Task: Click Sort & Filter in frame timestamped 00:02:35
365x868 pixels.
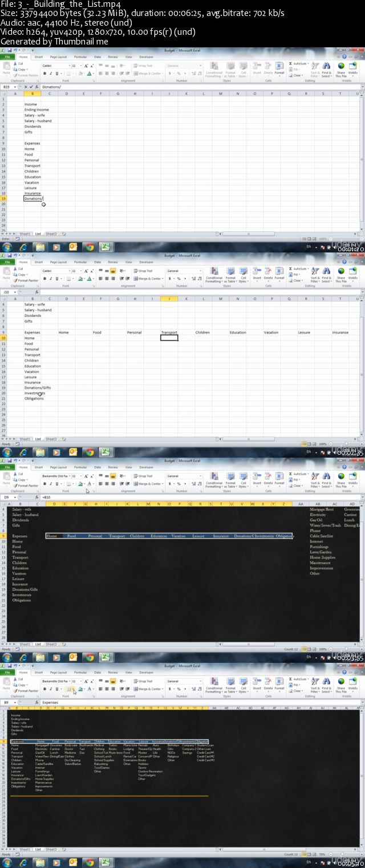Action: pyautogui.click(x=315, y=276)
